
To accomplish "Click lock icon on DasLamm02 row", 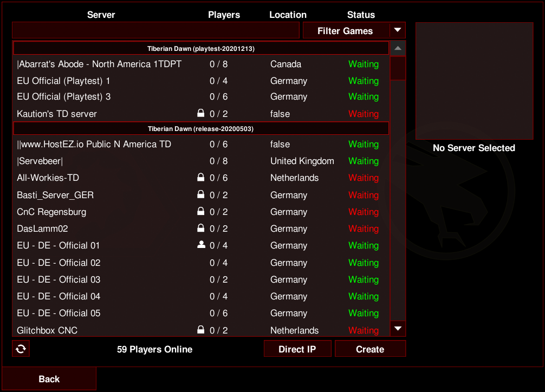I will point(201,228).
